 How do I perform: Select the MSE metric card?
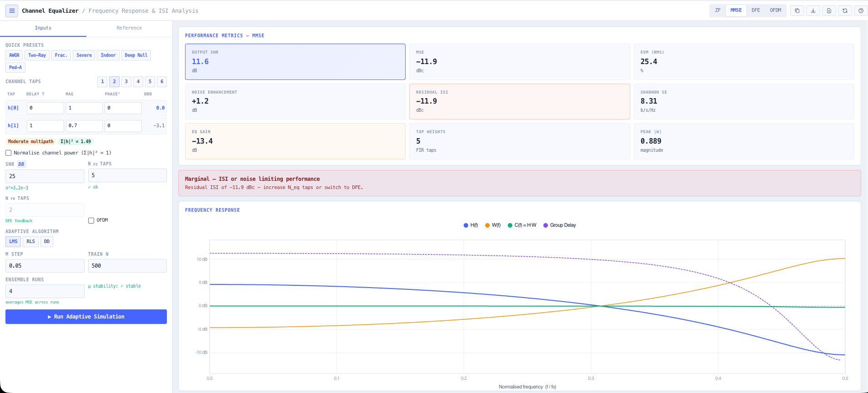(520, 62)
